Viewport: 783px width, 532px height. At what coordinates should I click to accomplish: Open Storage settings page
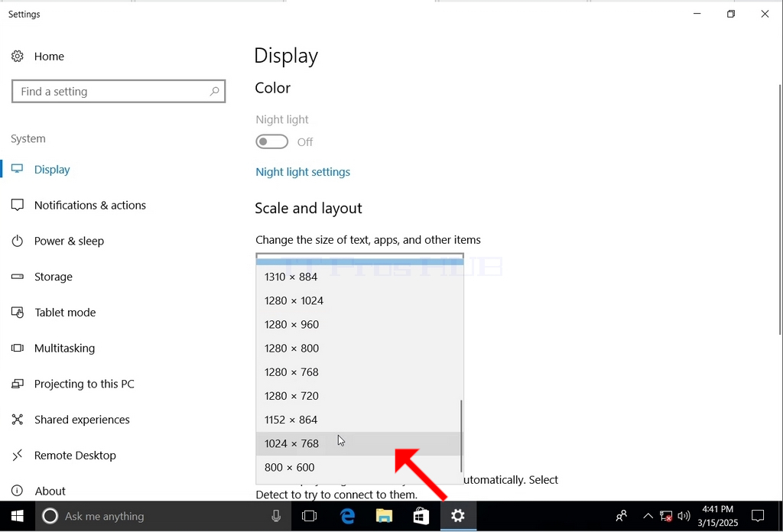(x=54, y=277)
